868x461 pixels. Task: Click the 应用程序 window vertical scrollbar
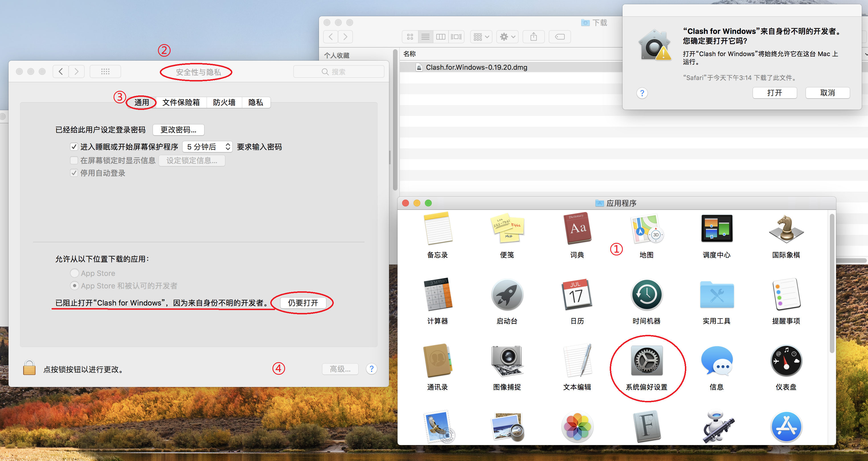[832, 283]
